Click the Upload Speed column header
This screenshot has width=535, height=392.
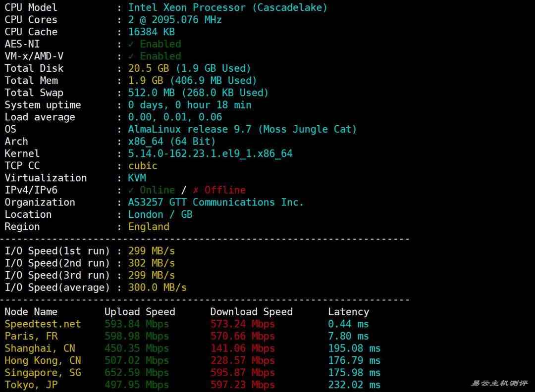pos(140,312)
